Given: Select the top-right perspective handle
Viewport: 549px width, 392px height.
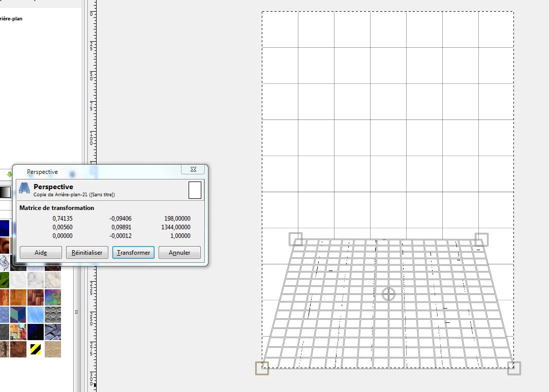Looking at the screenshot, I should pos(481,239).
